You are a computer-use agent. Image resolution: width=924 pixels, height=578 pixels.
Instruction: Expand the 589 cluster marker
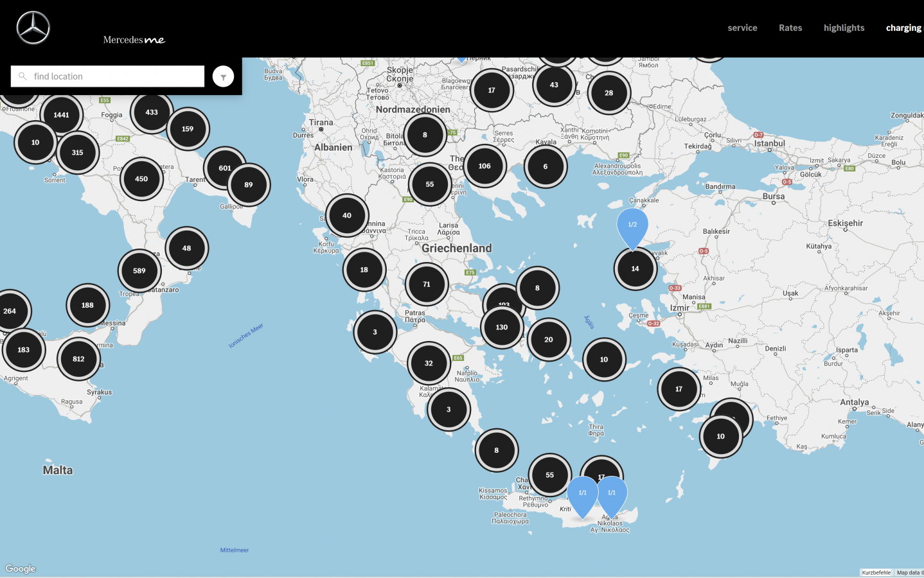tap(139, 270)
